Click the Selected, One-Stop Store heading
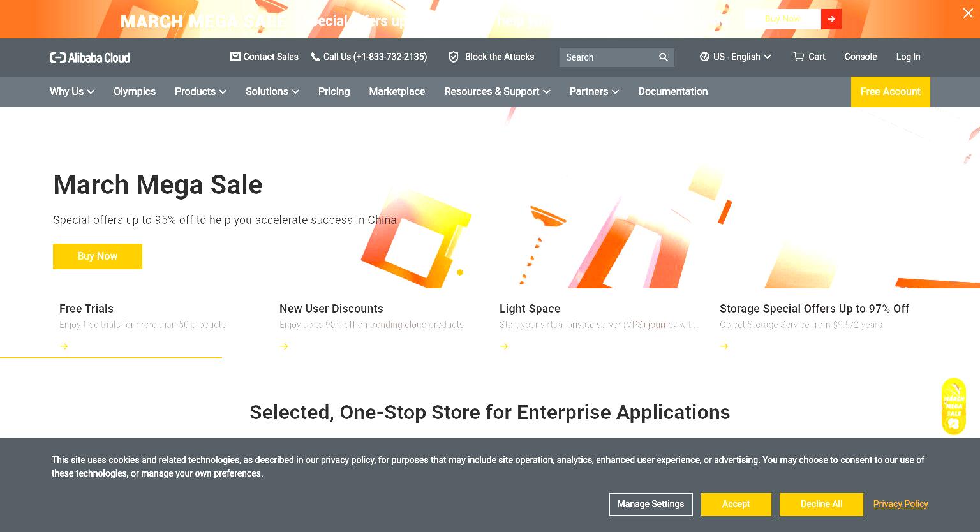 (x=490, y=413)
